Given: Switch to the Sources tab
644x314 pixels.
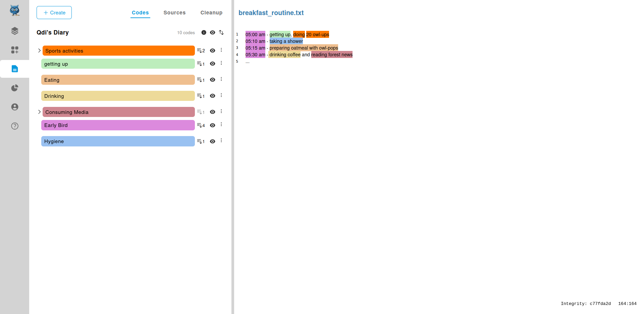Looking at the screenshot, I should point(174,13).
